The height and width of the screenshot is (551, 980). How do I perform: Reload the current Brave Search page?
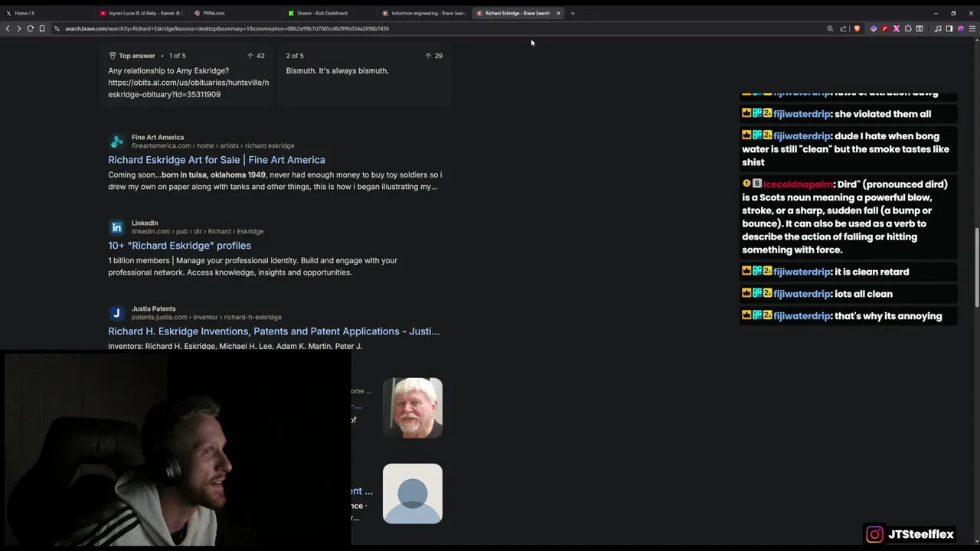click(31, 28)
